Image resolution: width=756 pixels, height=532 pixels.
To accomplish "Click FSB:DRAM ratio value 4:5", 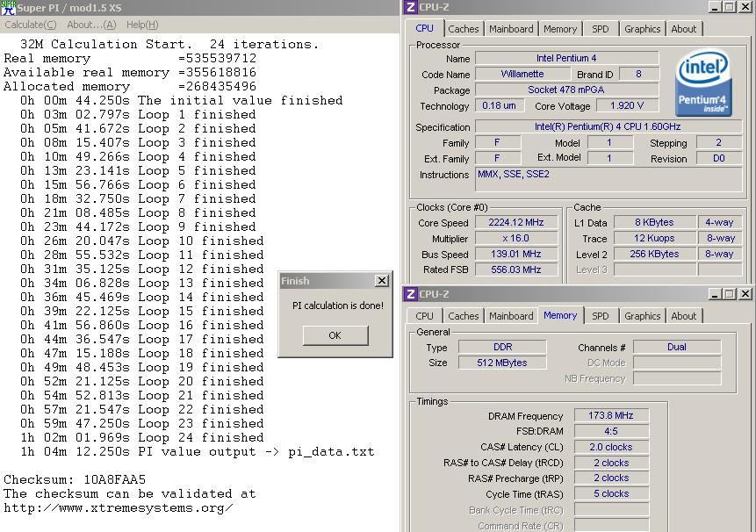I will pyautogui.click(x=611, y=431).
